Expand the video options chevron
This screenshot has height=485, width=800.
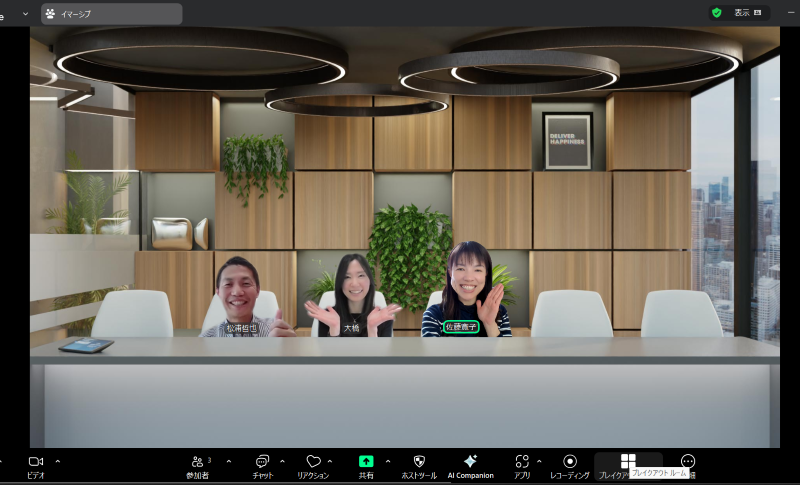pos(58,461)
